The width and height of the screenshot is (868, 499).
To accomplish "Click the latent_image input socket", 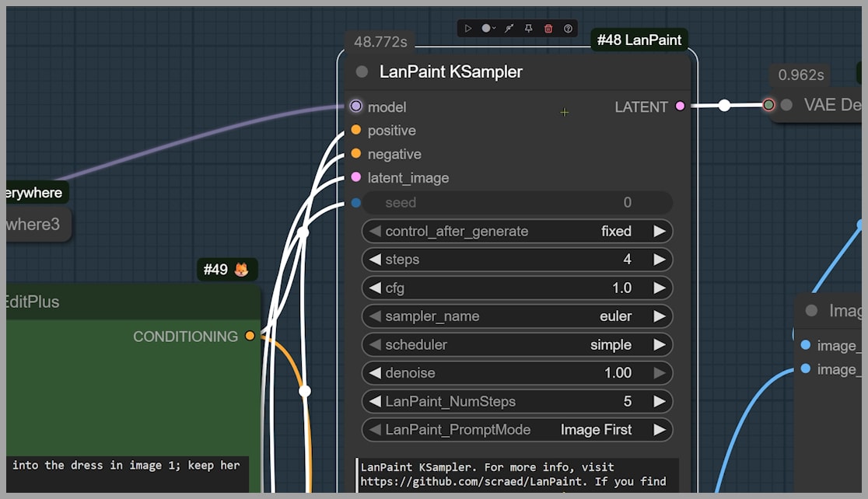I will pos(356,177).
